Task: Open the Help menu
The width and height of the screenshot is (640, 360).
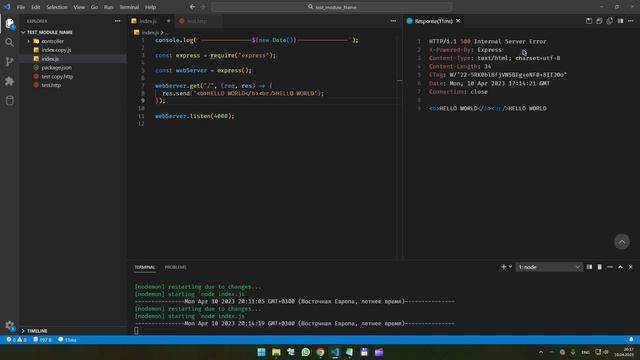Action: tap(151, 7)
